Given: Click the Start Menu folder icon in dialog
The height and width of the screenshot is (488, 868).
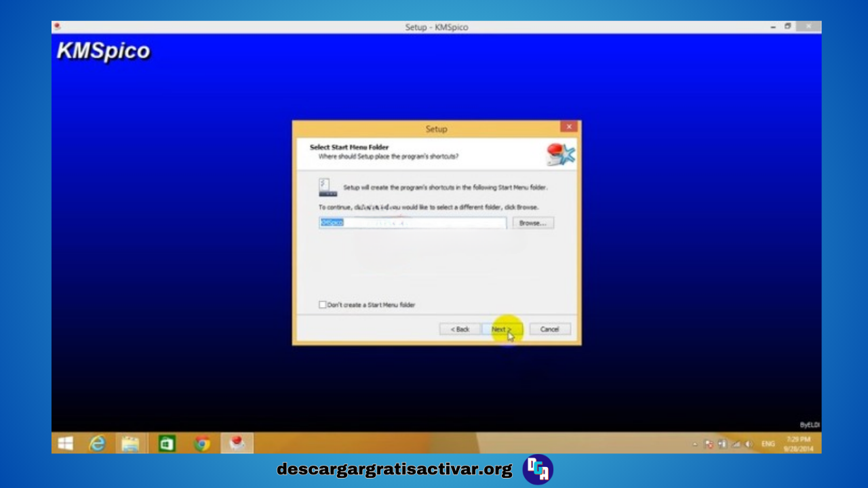Looking at the screenshot, I should coord(328,188).
